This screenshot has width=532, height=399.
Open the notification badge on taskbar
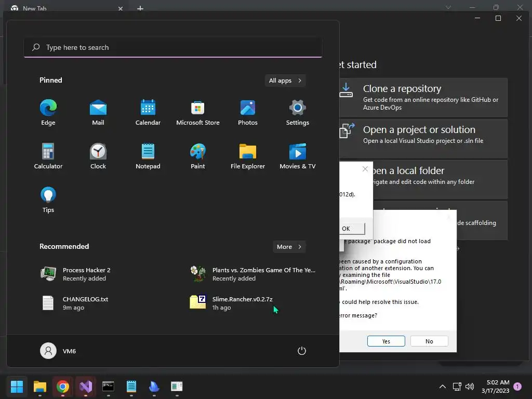click(x=517, y=386)
